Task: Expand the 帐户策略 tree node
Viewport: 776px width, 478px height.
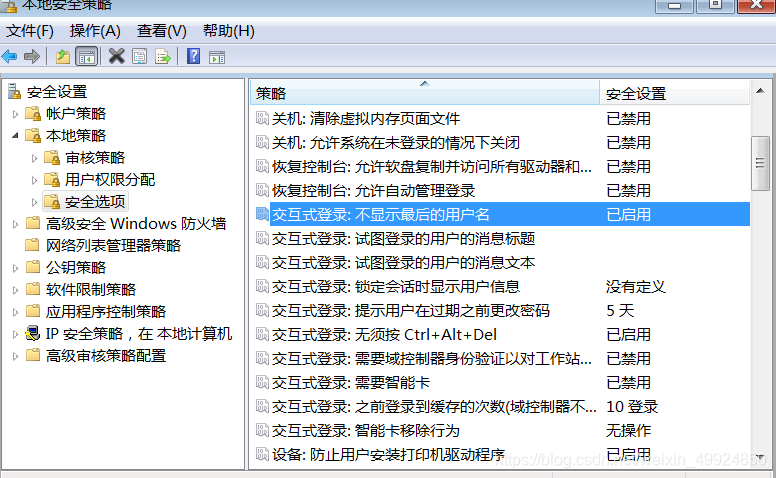Action: pos(15,114)
